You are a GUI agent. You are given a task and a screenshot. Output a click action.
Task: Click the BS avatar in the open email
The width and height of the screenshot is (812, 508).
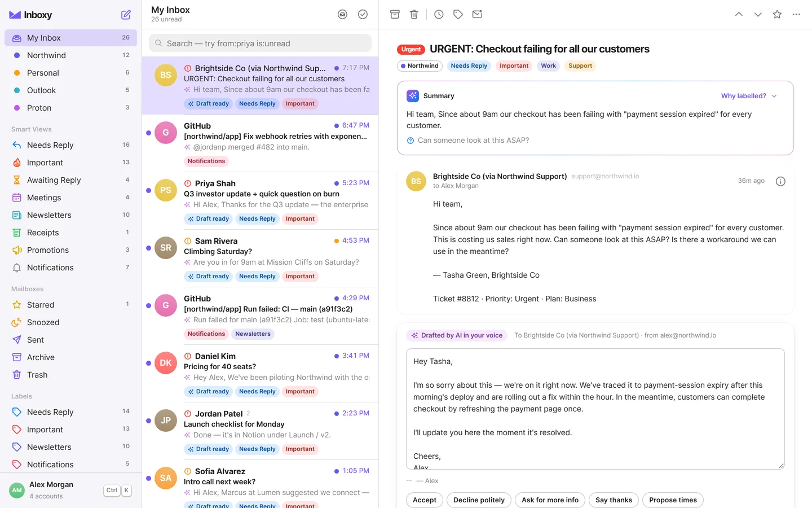[x=416, y=181]
